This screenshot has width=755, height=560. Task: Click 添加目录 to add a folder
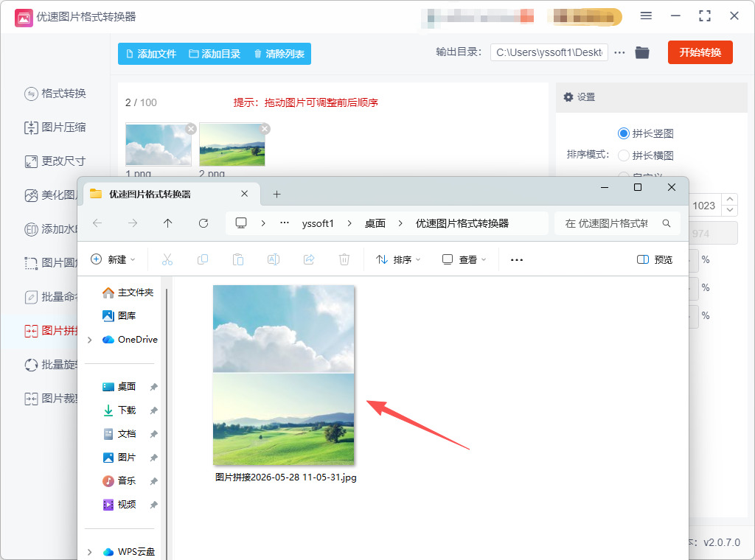[215, 54]
